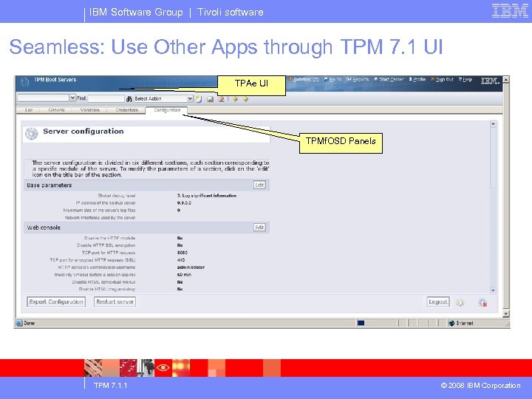Click the gear icon beside Logout
This screenshot has width=532, height=399.
tap(460, 302)
